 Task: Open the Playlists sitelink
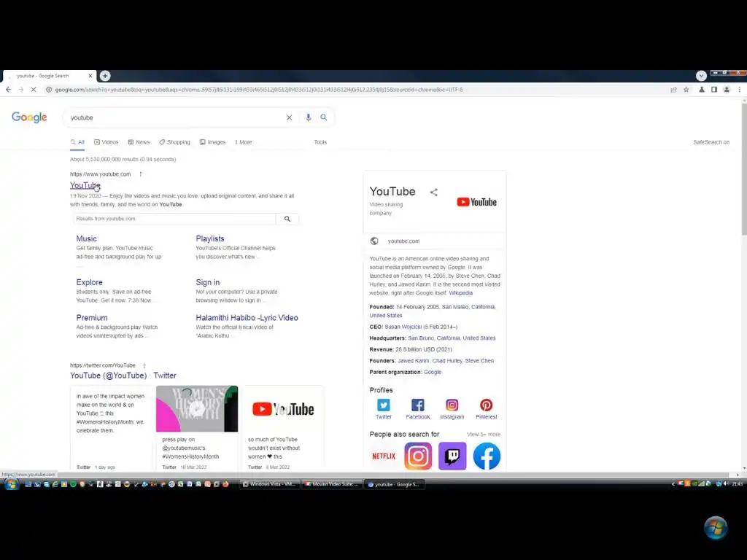click(210, 238)
